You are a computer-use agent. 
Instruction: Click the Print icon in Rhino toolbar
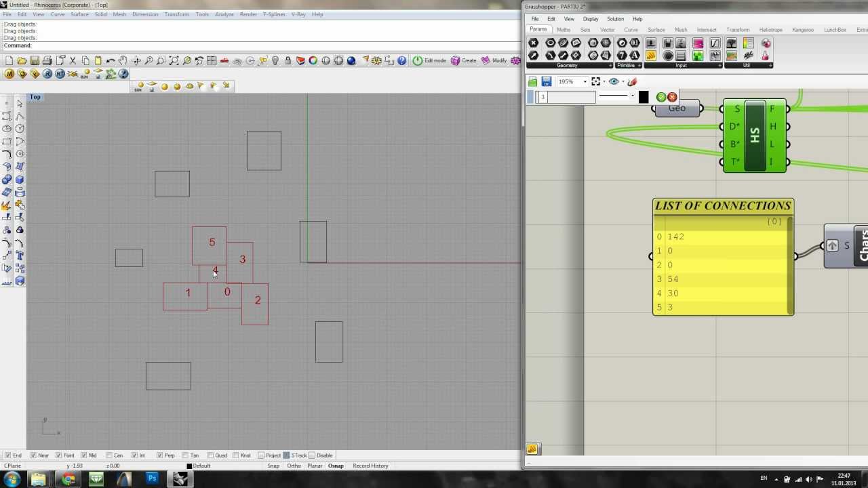pyautogui.click(x=47, y=60)
